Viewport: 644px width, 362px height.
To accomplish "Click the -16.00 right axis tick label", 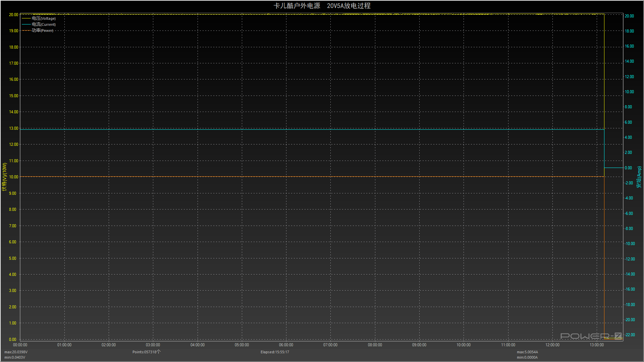I will point(630,289).
